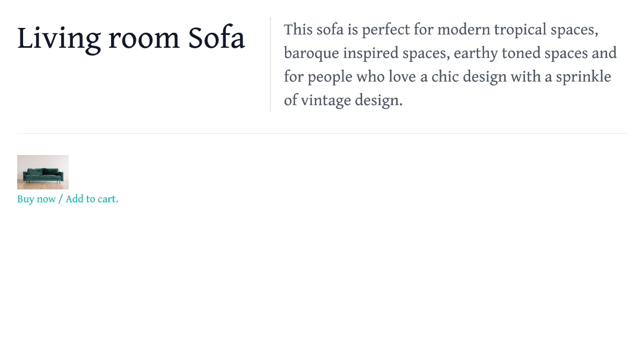The height and width of the screenshot is (338, 644).
Task: Click "Add to cart" in the teal link
Action: (x=90, y=199)
